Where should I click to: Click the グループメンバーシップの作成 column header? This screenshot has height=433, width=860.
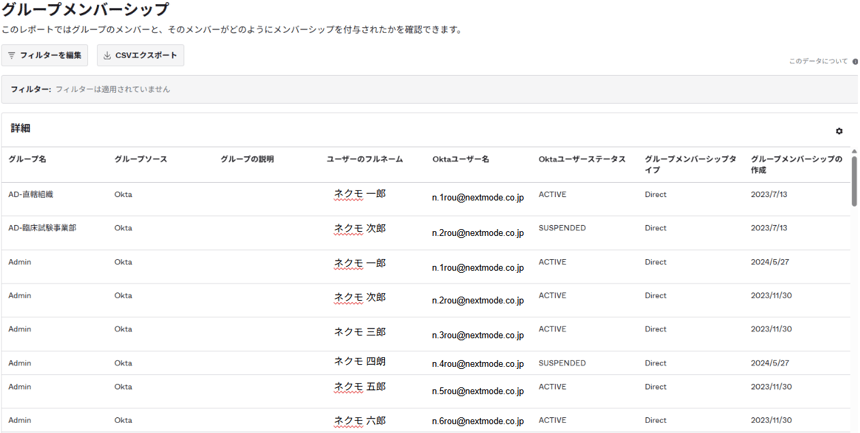click(796, 165)
